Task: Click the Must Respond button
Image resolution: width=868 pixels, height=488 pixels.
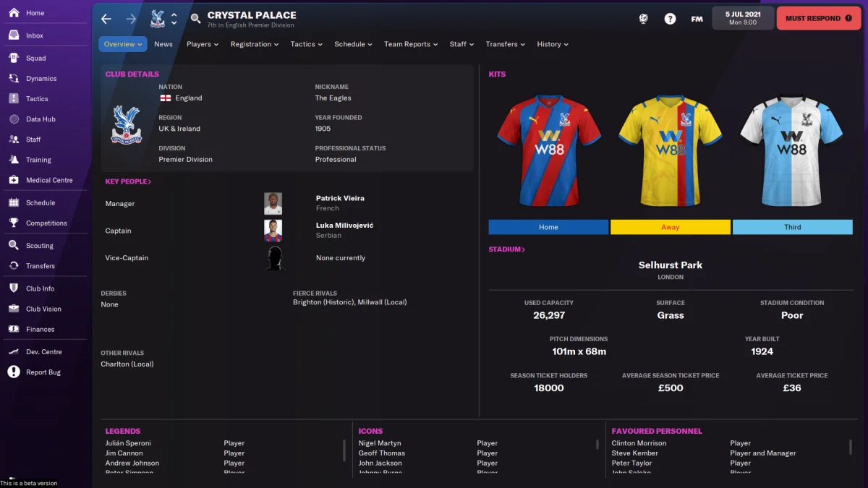Action: point(819,18)
